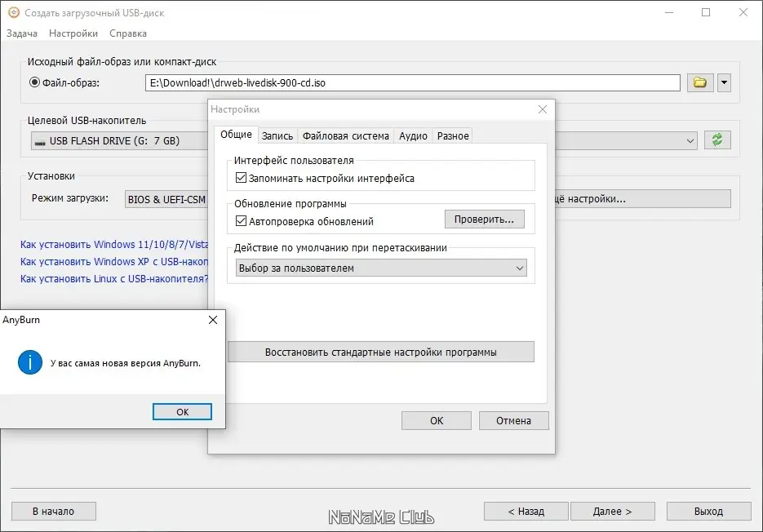Confirm settings with OK in Настройки dialog
This screenshot has width=763, height=532.
[x=437, y=420]
